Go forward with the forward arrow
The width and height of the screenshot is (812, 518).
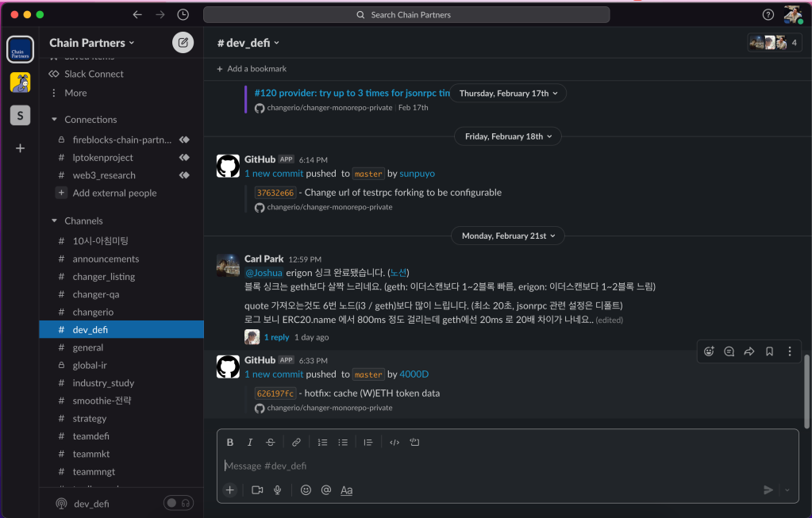[x=160, y=14]
